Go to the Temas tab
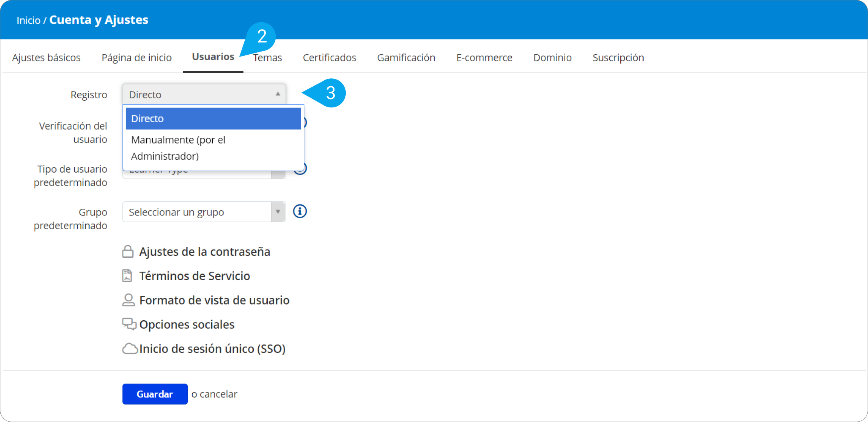868x422 pixels. [268, 58]
